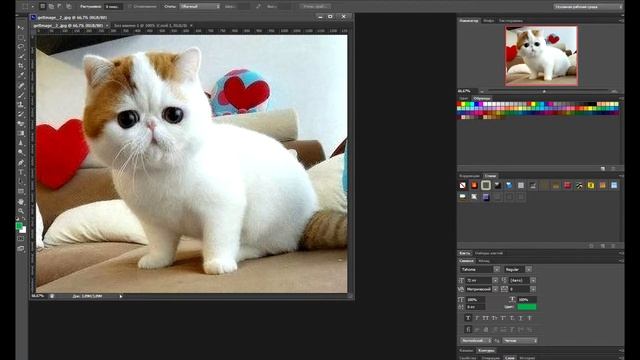640x360 pixels.
Task: Switch to the Абзац tab
Action: (x=484, y=261)
